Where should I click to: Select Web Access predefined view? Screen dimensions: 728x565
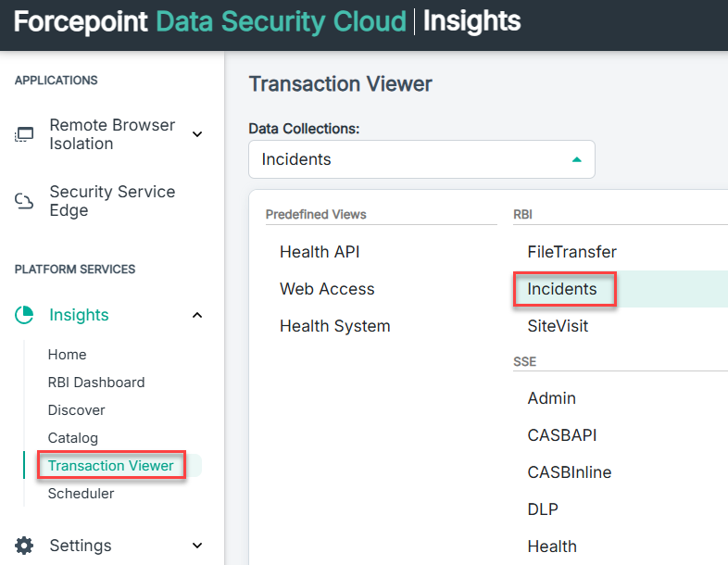pyautogui.click(x=327, y=289)
